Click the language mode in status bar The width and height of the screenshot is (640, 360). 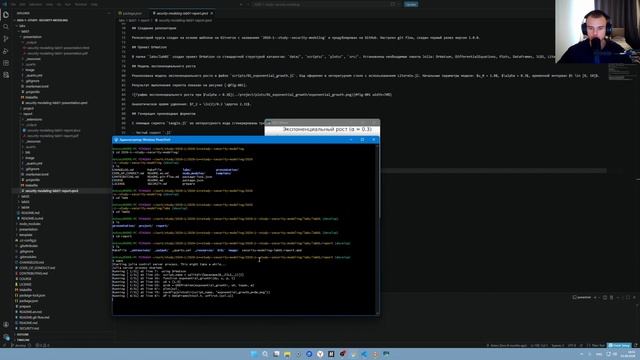click(x=598, y=345)
